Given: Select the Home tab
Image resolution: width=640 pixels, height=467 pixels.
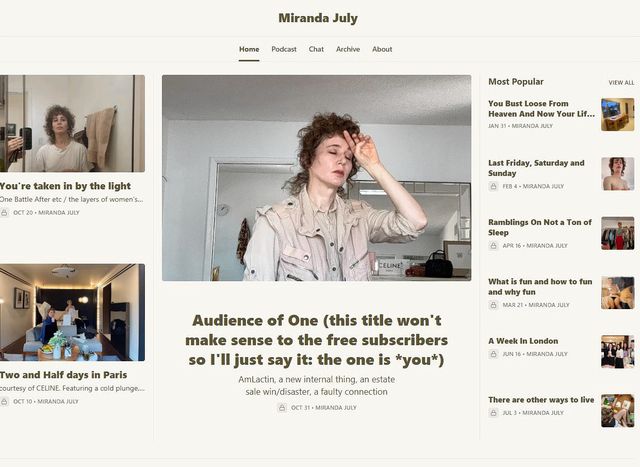Looking at the screenshot, I should 249,49.
